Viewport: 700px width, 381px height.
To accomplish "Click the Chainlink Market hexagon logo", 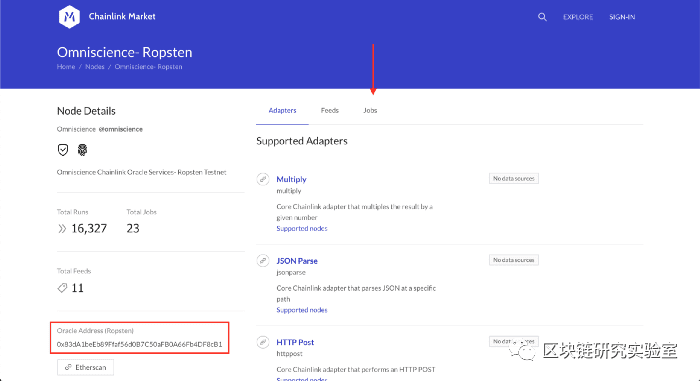I will tap(69, 17).
